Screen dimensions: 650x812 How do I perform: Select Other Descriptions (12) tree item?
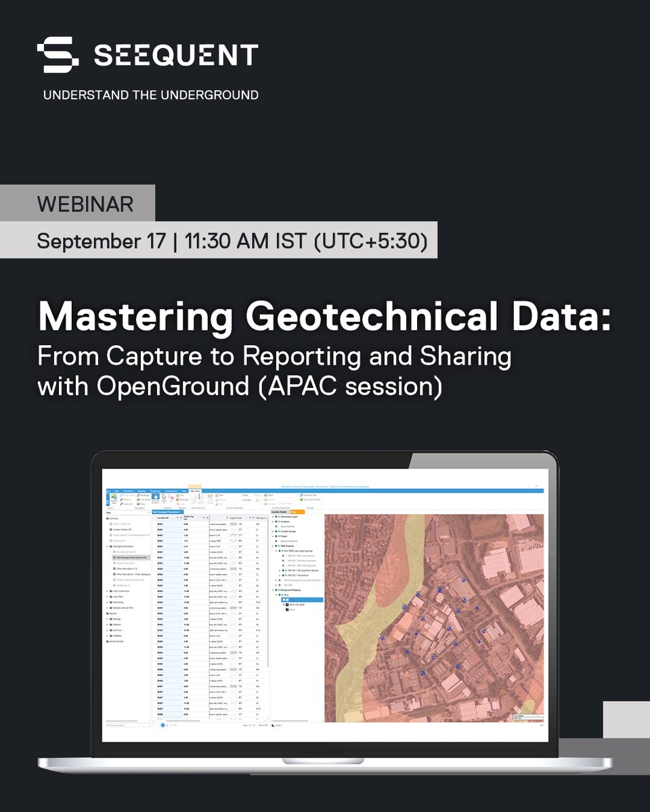[x=127, y=568]
